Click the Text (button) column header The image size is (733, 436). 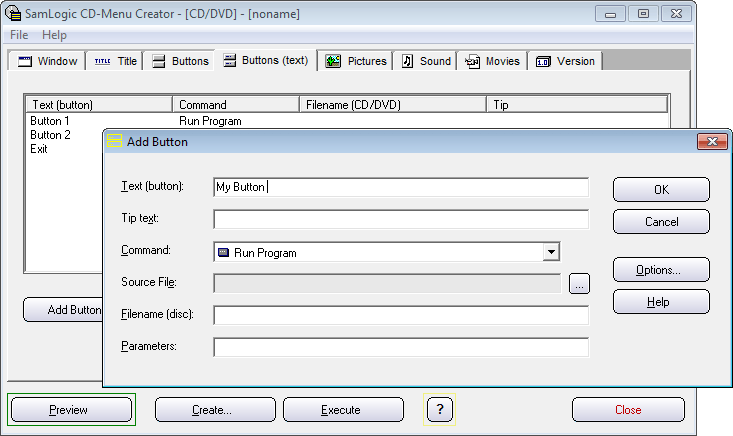[x=99, y=105]
